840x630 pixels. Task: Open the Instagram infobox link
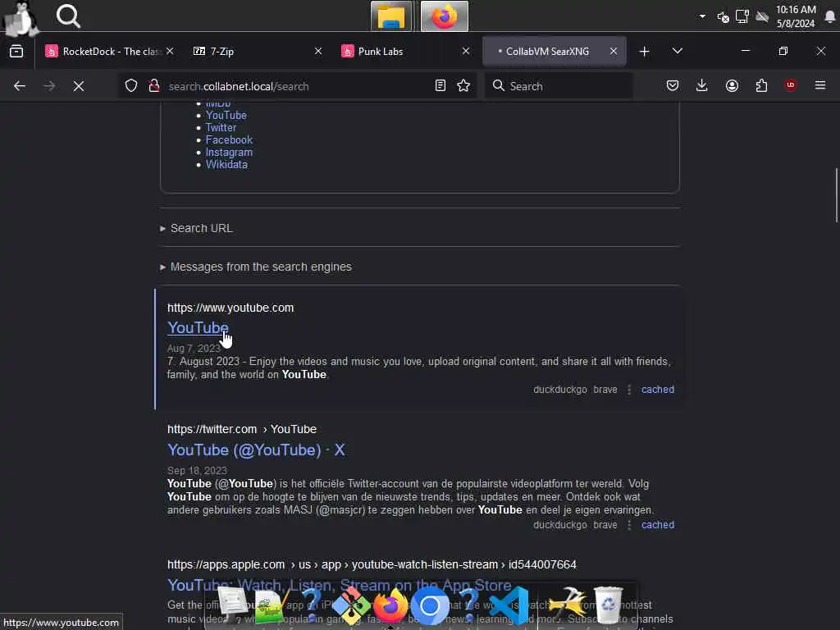point(229,152)
